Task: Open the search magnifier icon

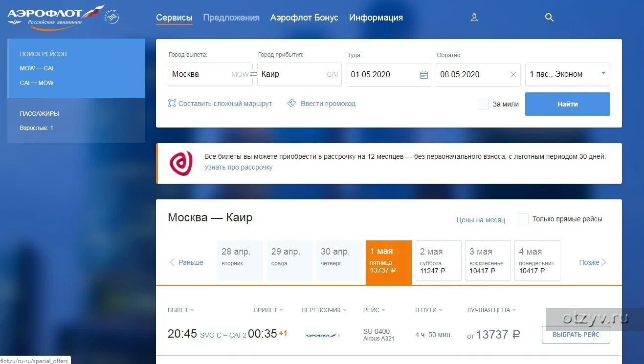Action: 549,18
